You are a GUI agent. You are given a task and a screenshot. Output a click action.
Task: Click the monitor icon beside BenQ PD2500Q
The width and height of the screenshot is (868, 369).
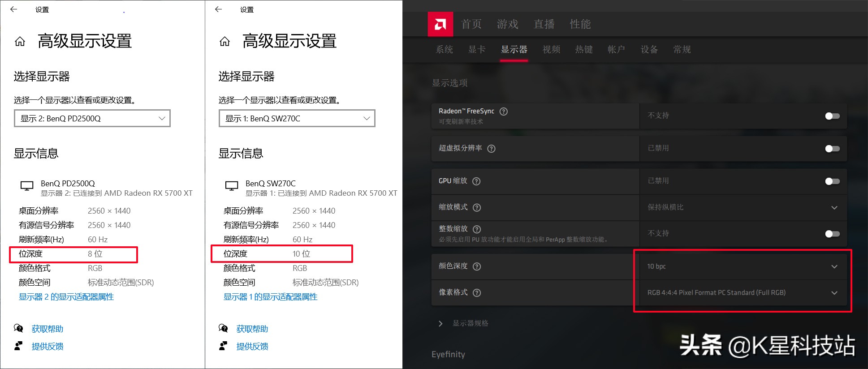[27, 186]
